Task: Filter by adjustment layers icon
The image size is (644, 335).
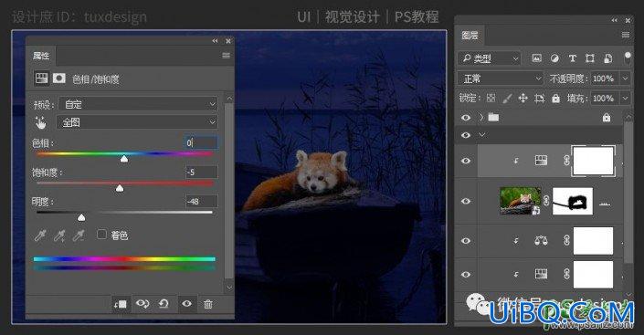Action: pyautogui.click(x=554, y=58)
